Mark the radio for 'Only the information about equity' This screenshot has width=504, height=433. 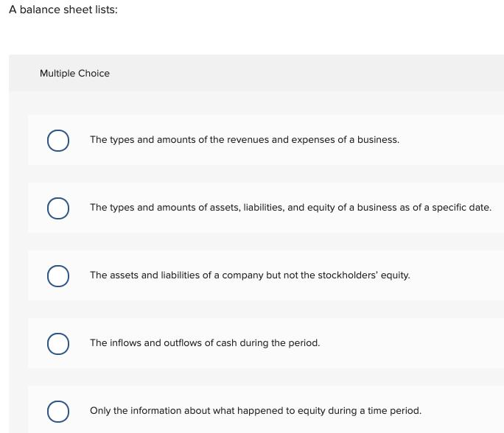click(58, 411)
